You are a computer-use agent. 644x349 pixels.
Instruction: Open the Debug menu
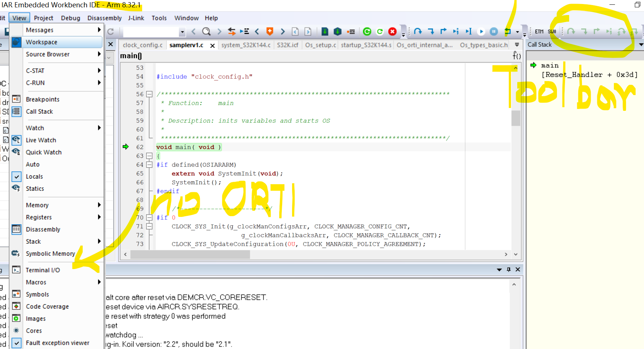point(71,18)
